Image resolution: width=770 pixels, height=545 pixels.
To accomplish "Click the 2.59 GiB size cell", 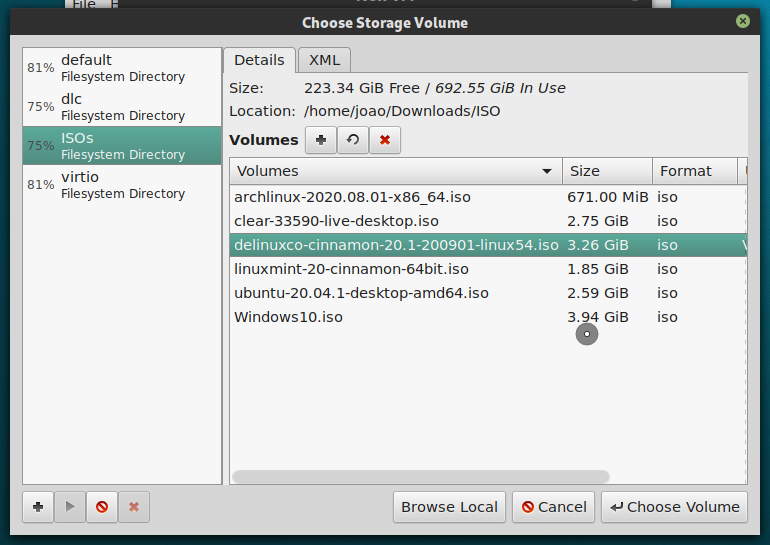I will [598, 293].
